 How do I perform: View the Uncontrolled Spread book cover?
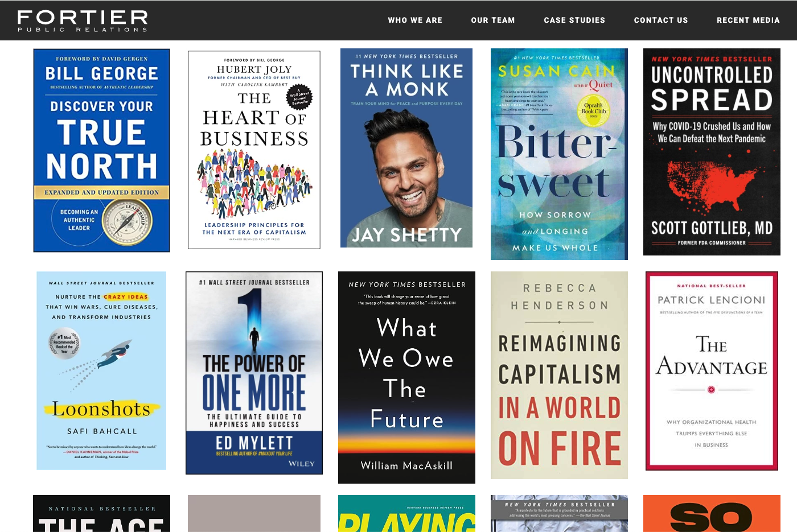pos(712,152)
